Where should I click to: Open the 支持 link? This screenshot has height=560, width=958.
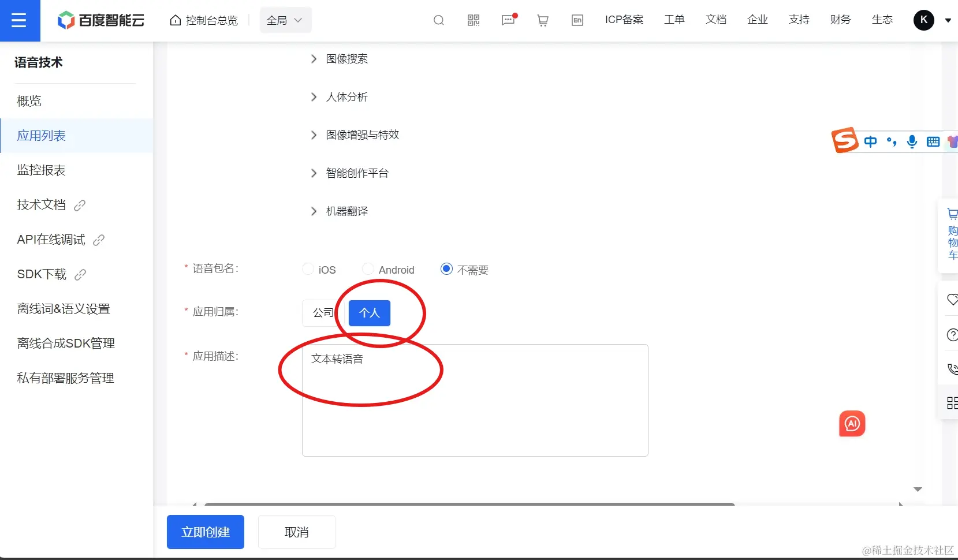pyautogui.click(x=799, y=20)
